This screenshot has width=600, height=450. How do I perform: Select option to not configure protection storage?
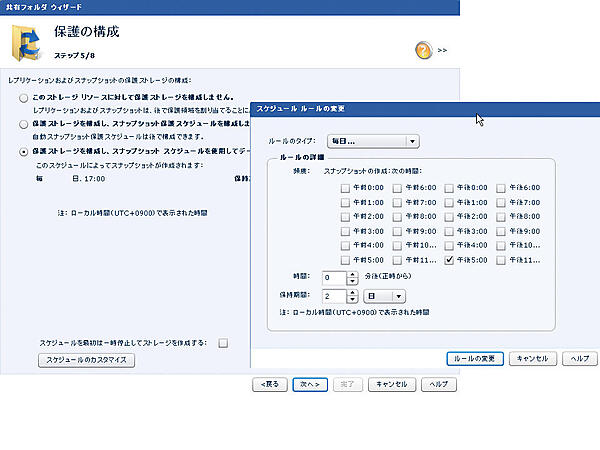click(x=24, y=98)
